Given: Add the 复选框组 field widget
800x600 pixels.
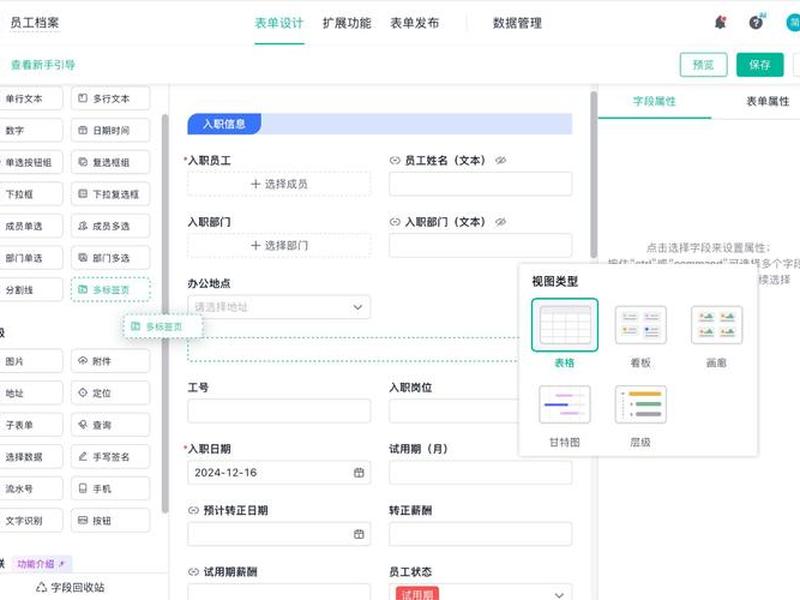Looking at the screenshot, I should (111, 162).
